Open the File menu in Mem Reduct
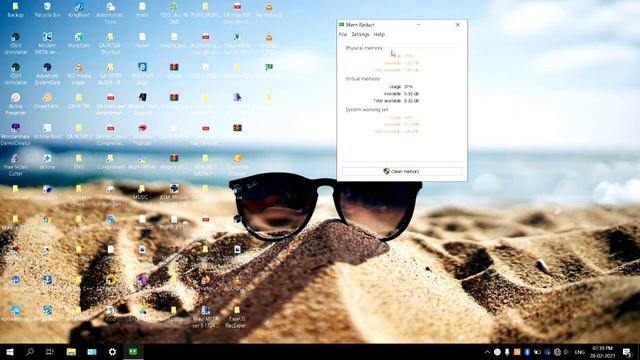640x360 pixels. pyautogui.click(x=342, y=35)
